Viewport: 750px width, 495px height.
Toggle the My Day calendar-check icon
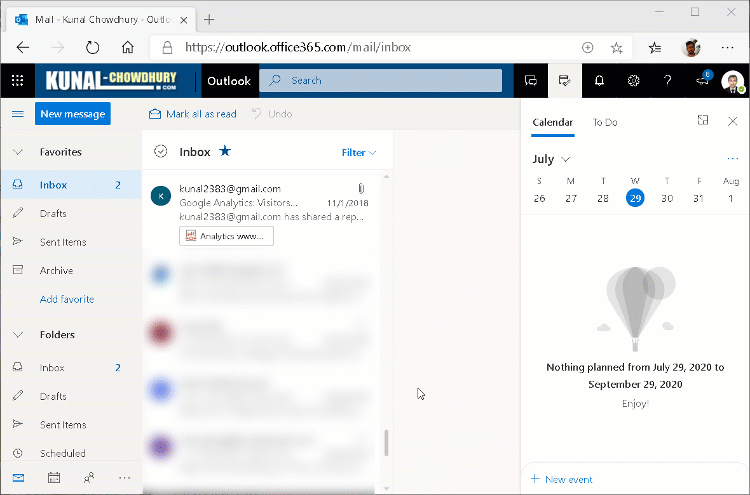click(x=565, y=80)
